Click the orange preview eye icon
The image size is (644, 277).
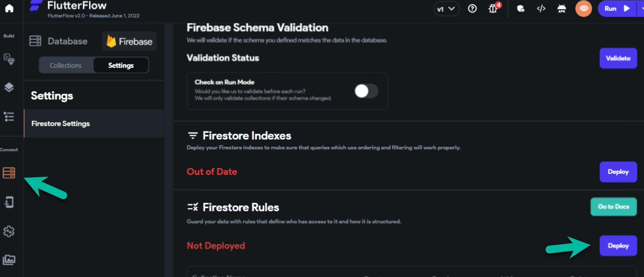click(x=583, y=8)
